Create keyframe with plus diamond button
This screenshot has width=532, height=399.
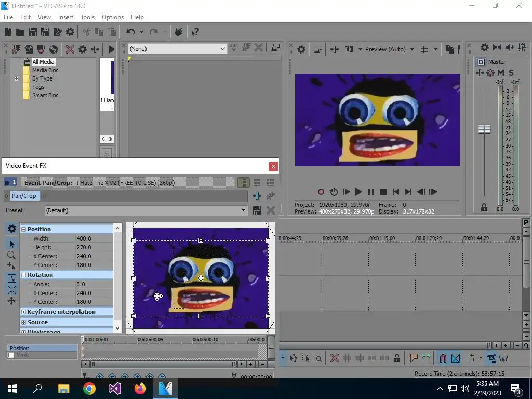click(150, 376)
